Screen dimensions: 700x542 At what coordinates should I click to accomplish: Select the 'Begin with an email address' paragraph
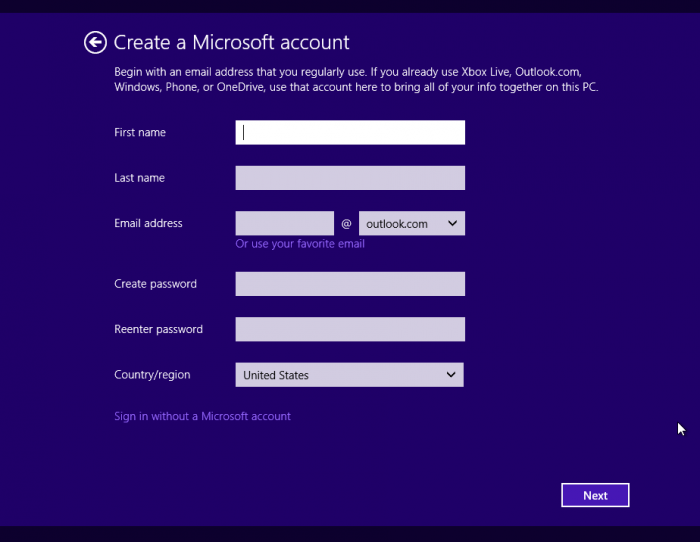coord(356,79)
